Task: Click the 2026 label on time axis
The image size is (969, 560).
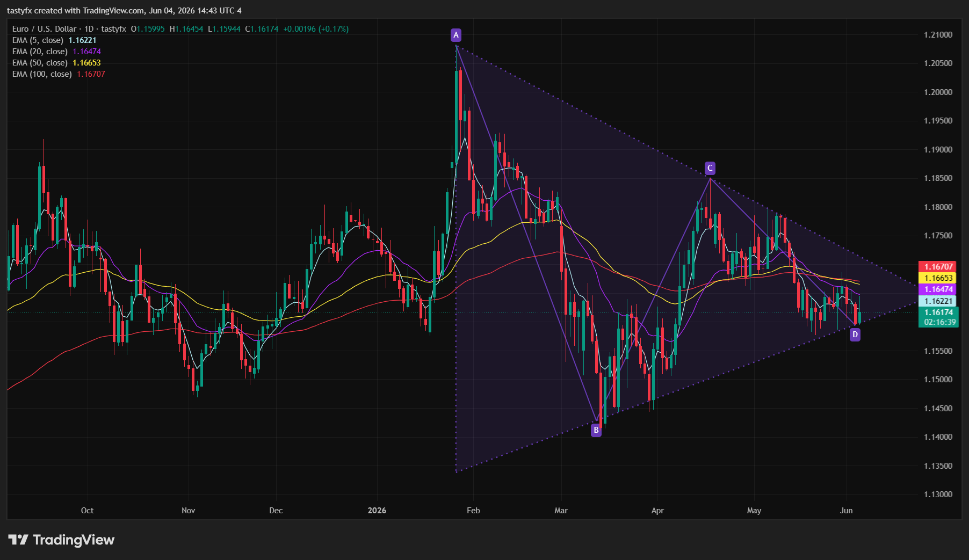Action: pyautogui.click(x=377, y=511)
